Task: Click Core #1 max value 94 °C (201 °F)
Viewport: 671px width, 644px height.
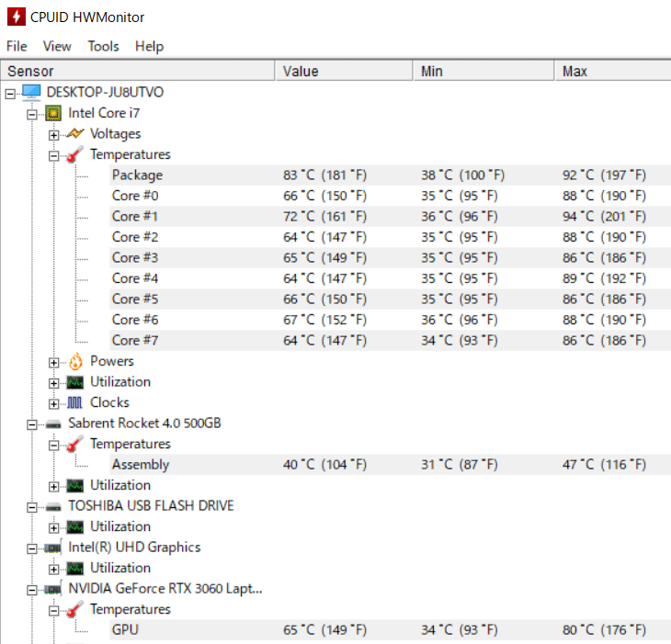Action: (x=604, y=217)
